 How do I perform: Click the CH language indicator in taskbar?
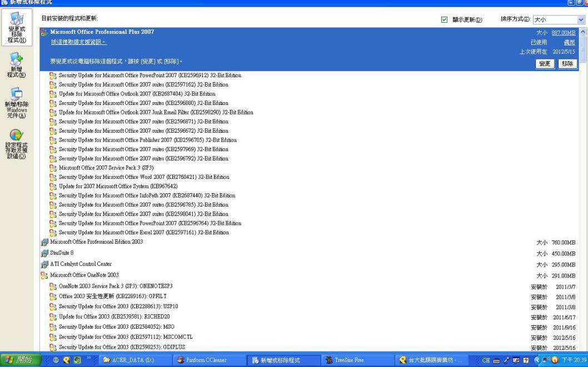[486, 361]
